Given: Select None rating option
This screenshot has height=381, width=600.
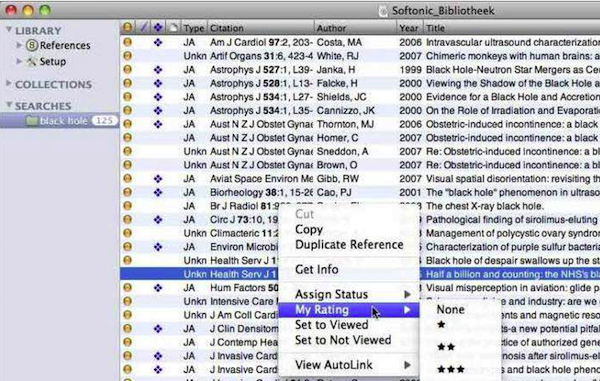Looking at the screenshot, I should (x=451, y=309).
